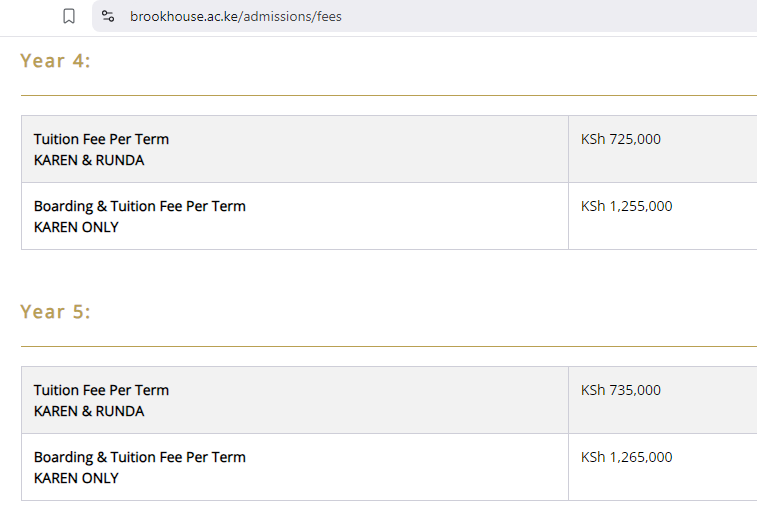Open the site information icon
Screen dimensions: 757x518
pos(108,16)
